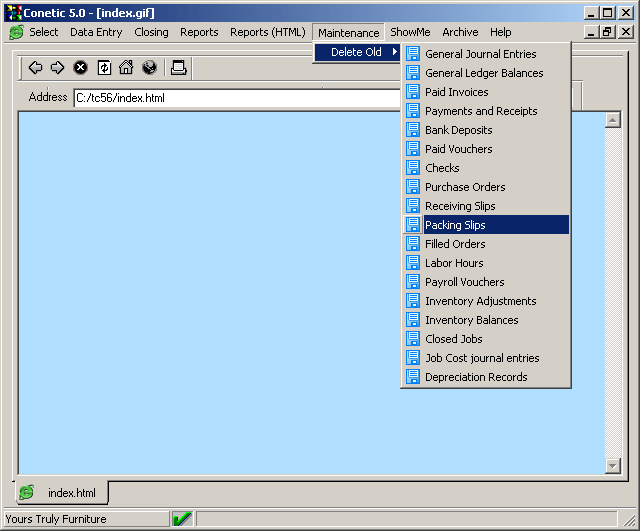Open the Archive menu

[460, 32]
